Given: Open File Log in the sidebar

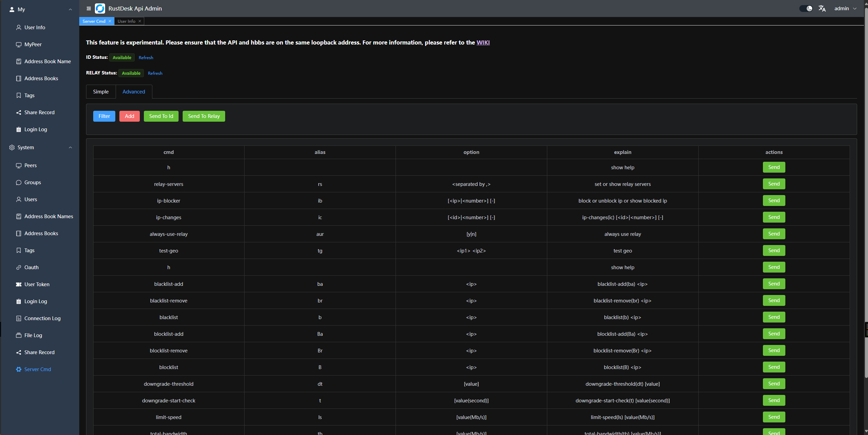Looking at the screenshot, I should point(33,335).
